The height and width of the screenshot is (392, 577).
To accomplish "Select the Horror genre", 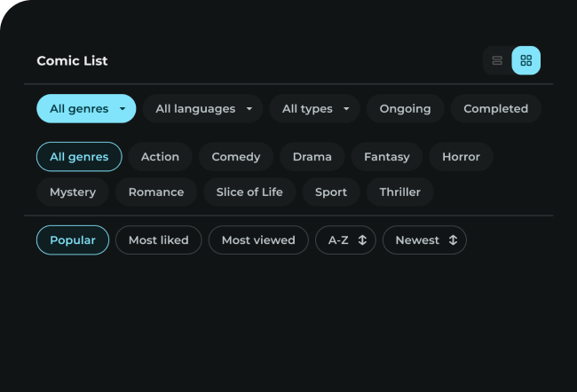I will (x=461, y=157).
